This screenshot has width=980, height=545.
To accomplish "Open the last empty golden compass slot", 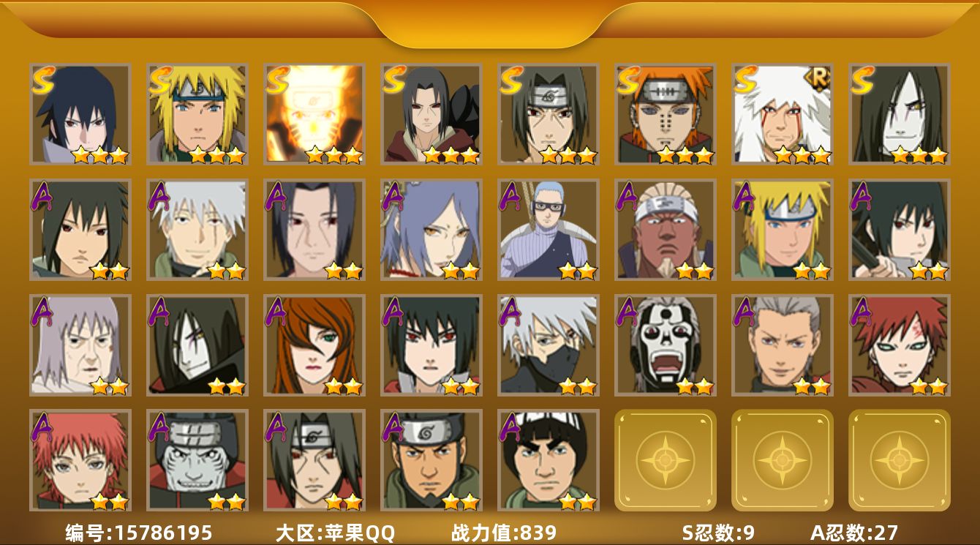I will click(900, 460).
